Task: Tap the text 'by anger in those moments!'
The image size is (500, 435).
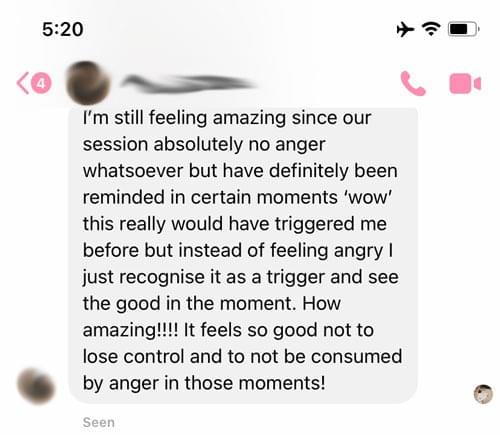Action: pyautogui.click(x=204, y=383)
